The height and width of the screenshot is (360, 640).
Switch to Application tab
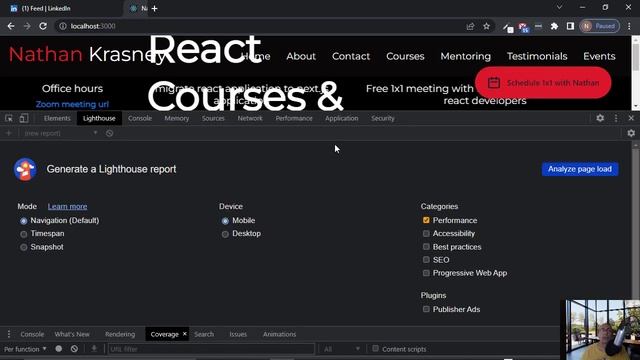[342, 118]
